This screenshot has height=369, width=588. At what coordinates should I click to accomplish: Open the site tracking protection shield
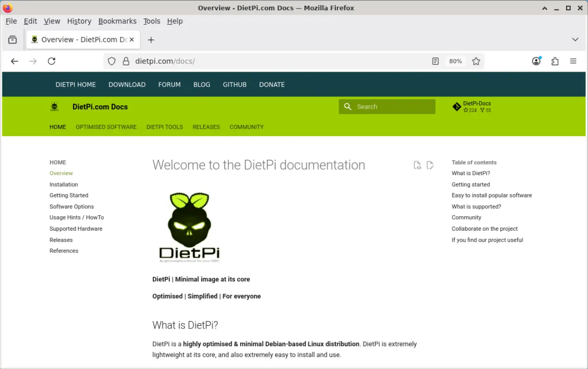coord(111,61)
